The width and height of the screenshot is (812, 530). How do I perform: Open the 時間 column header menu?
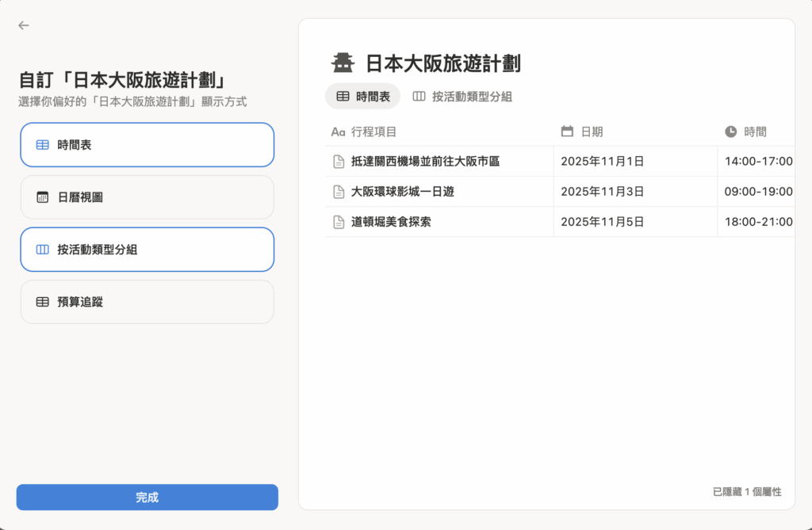coord(755,132)
